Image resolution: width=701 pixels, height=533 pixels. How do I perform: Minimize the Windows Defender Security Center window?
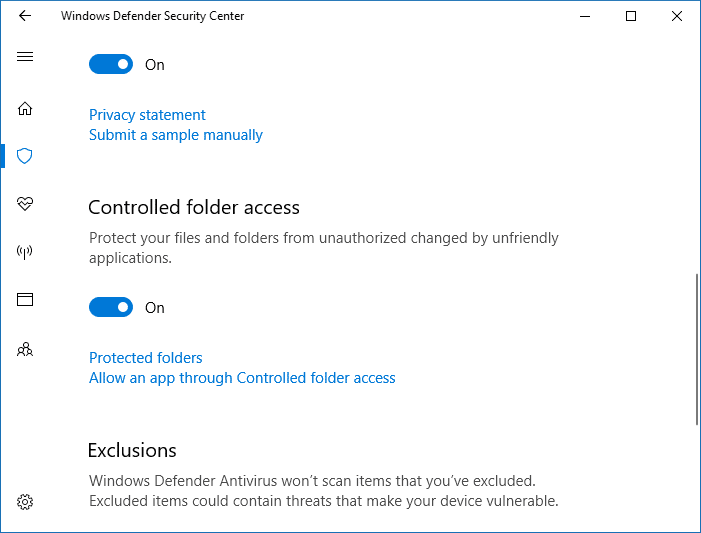pos(585,16)
